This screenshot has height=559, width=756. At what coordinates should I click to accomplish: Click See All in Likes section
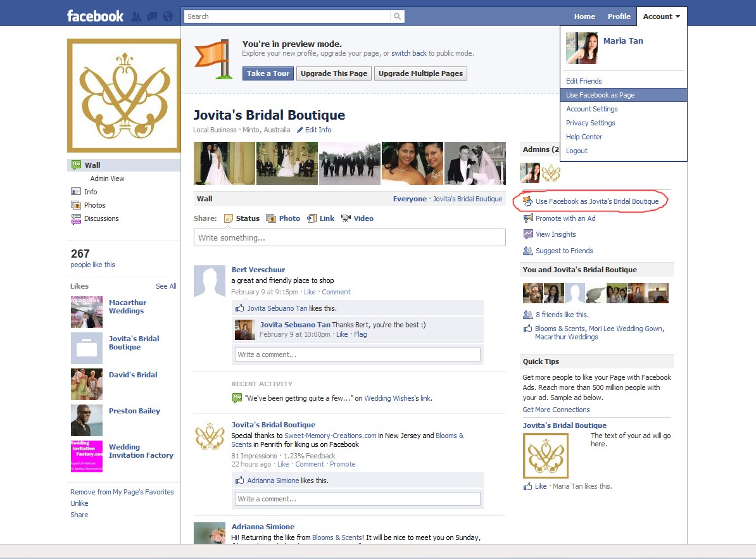(166, 286)
